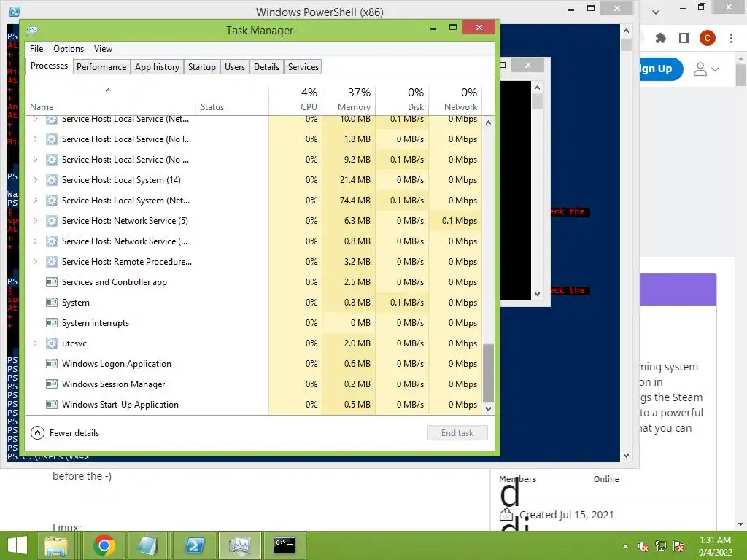Click scroll-down arrow in process list

tap(488, 408)
